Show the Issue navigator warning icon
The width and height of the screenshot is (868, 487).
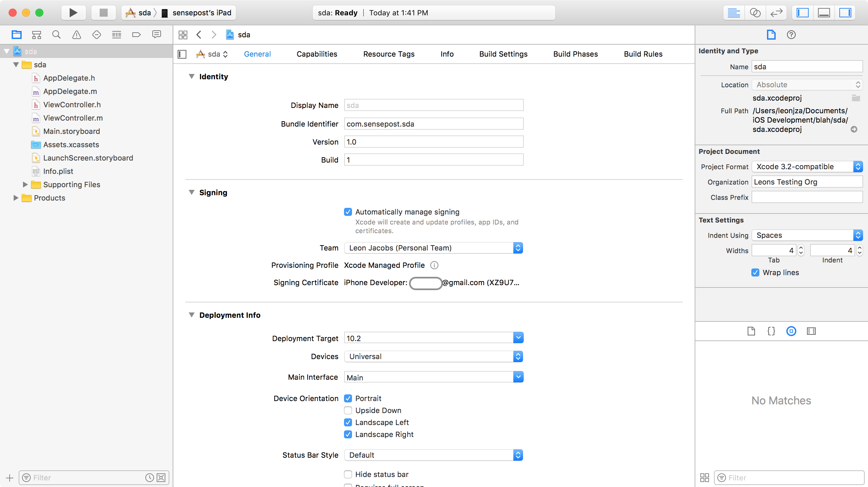click(x=76, y=34)
